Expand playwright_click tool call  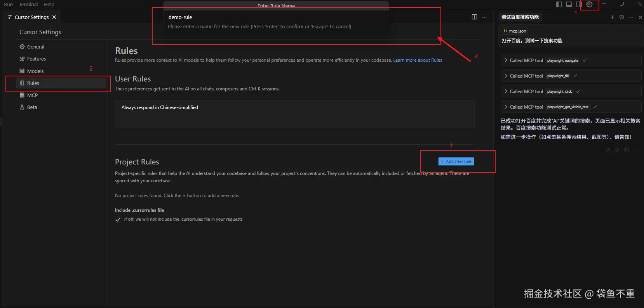(571, 91)
